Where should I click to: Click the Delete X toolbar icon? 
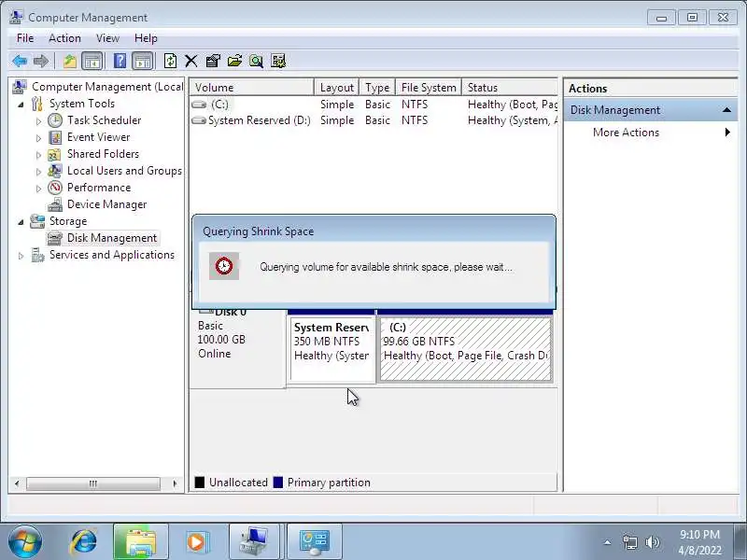click(191, 61)
